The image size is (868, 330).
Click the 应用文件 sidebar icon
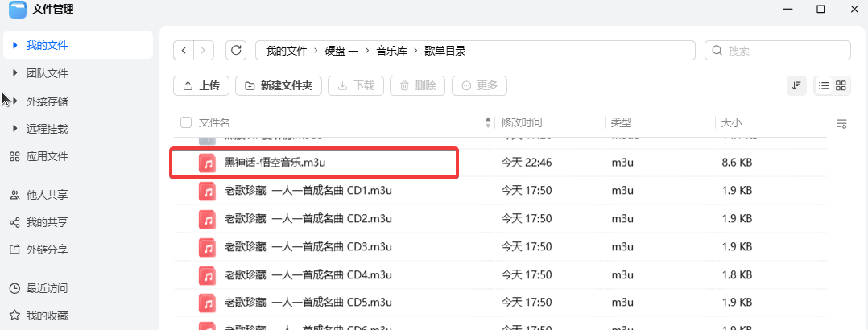[15, 157]
